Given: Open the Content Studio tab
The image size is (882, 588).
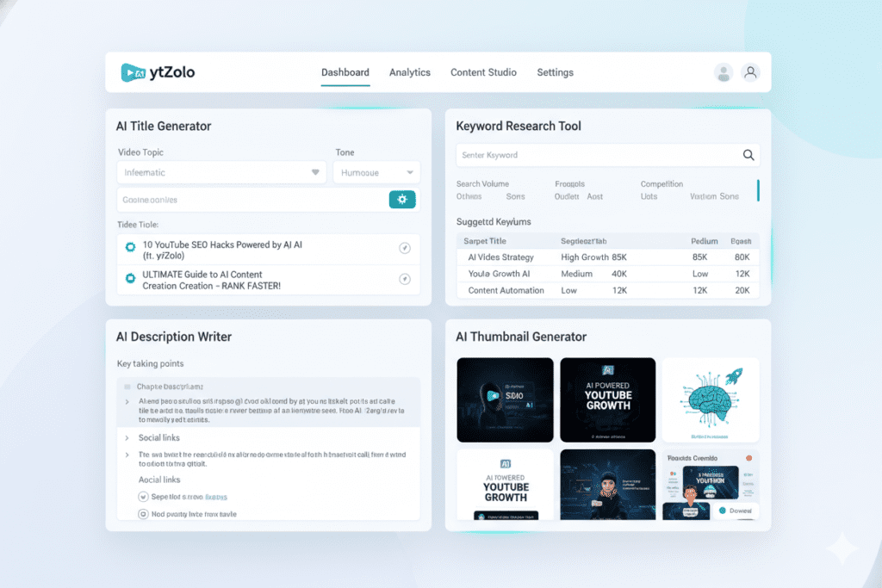Looking at the screenshot, I should coord(483,72).
